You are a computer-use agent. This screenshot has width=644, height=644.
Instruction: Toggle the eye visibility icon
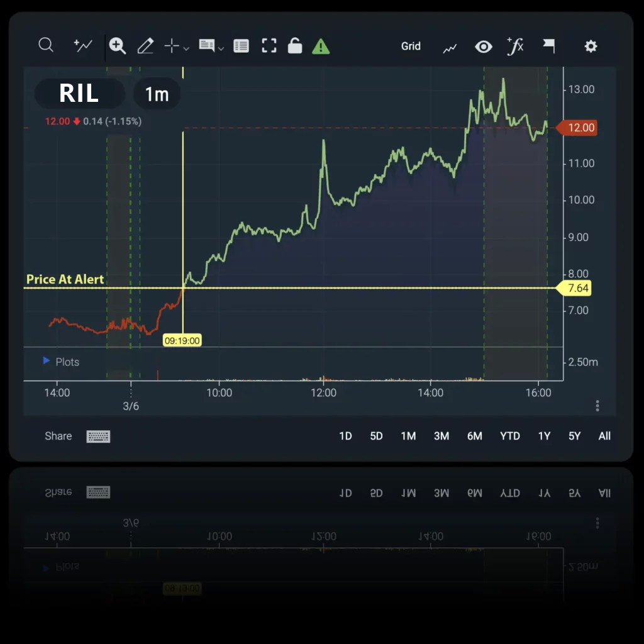pyautogui.click(x=484, y=47)
